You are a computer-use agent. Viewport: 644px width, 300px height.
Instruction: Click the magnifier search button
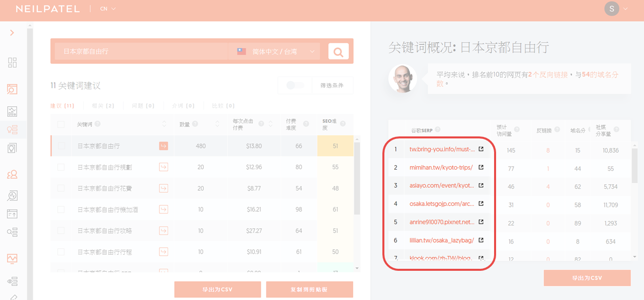coord(339,51)
